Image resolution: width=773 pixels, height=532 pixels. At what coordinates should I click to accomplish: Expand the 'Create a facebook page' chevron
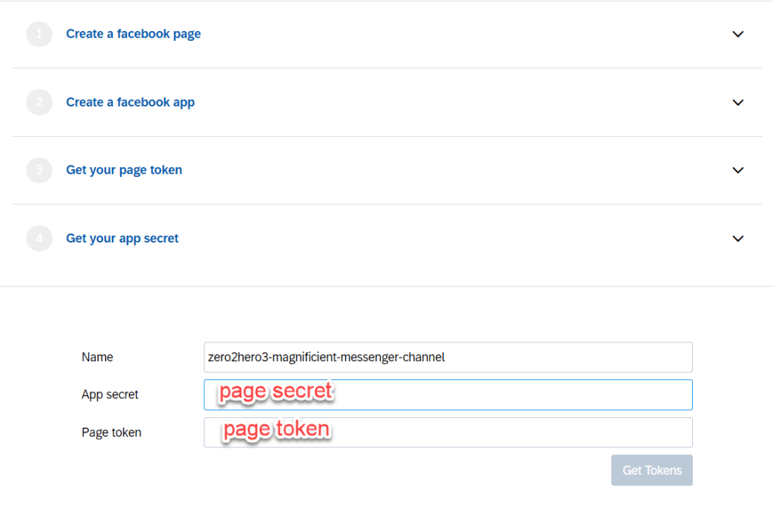tap(738, 34)
